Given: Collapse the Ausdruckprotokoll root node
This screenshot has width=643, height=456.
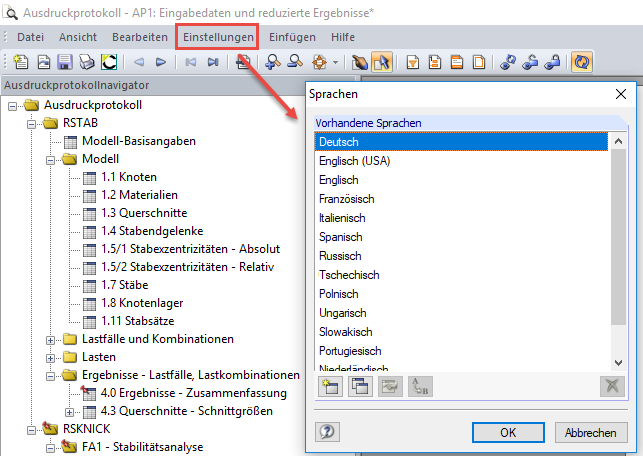Looking at the screenshot, I should [x=12, y=106].
